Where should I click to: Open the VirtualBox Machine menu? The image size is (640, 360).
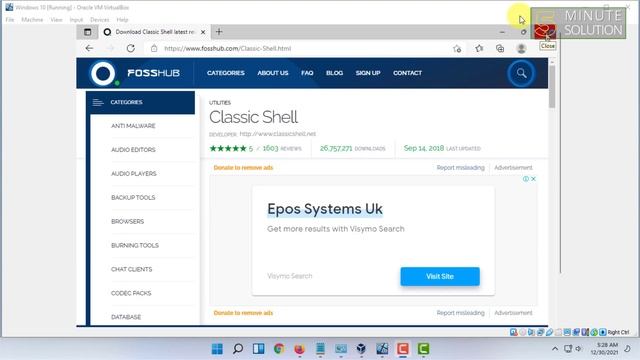click(32, 20)
